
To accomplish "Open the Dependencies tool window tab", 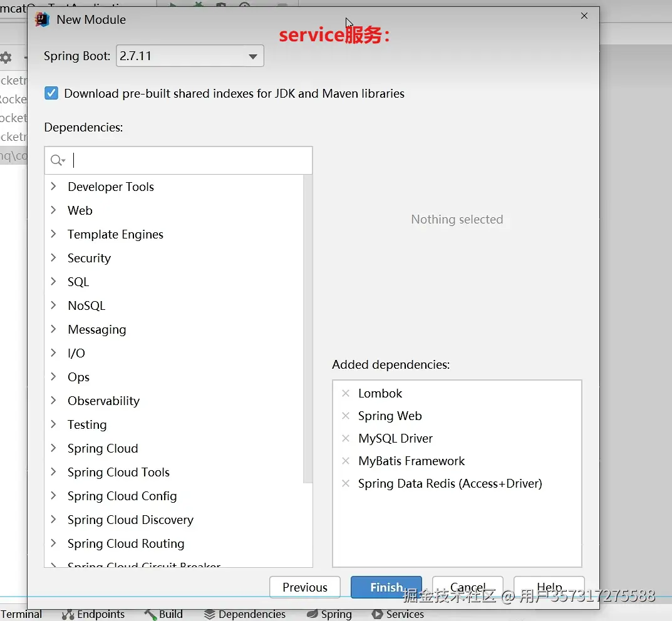I will [x=245, y=614].
